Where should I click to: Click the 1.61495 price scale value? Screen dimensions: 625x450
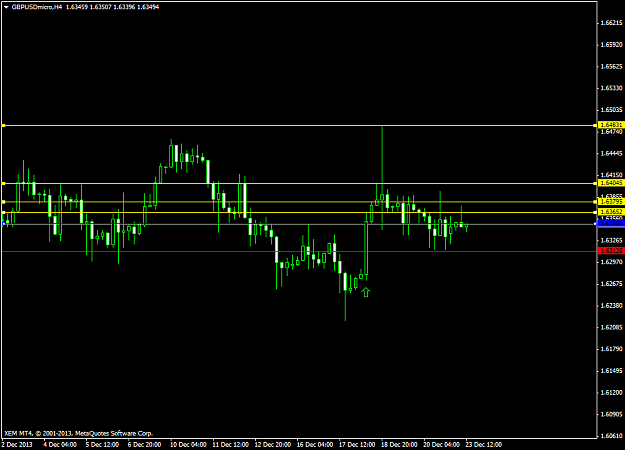611,371
